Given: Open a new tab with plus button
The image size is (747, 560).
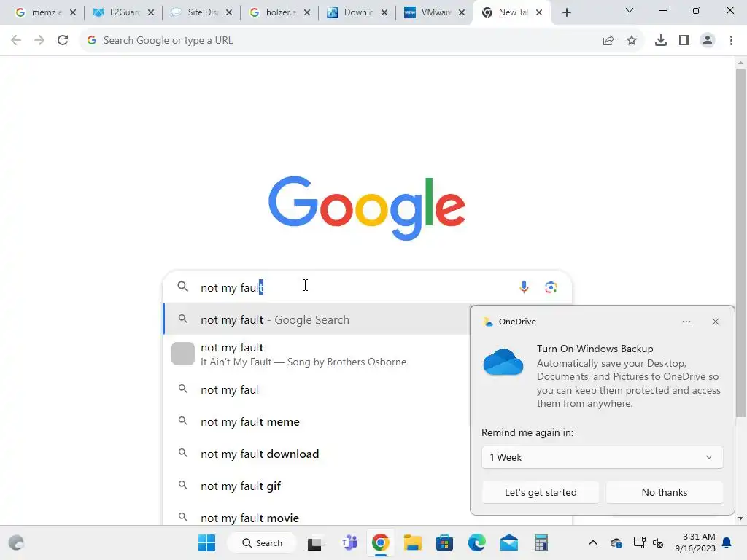Looking at the screenshot, I should pyautogui.click(x=566, y=13).
